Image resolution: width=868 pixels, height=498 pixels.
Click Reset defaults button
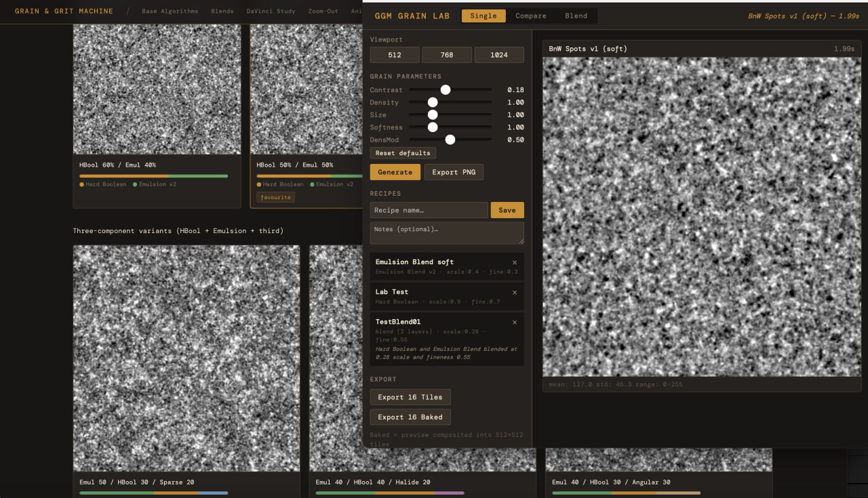coord(403,153)
